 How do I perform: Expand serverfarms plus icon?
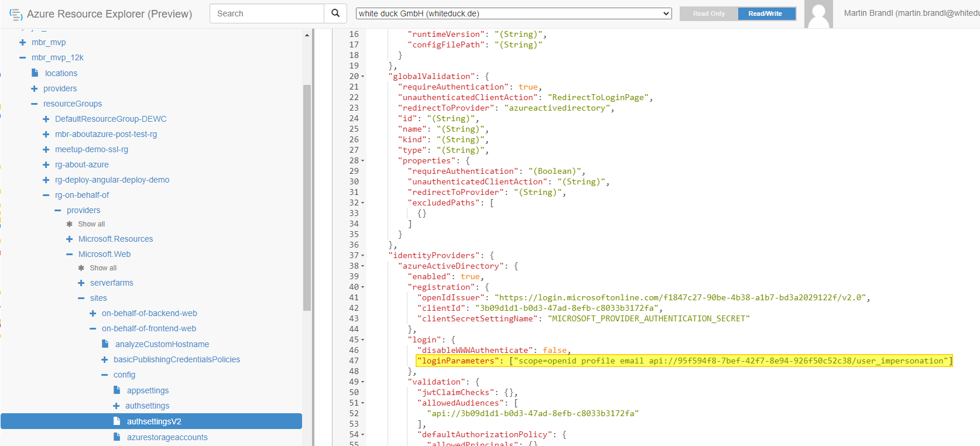pos(81,283)
